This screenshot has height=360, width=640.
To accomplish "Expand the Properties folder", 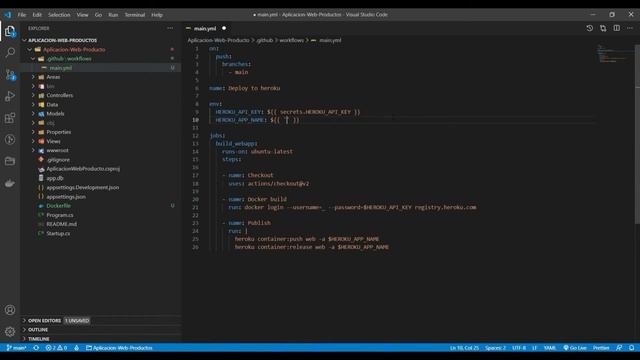I will coord(33,132).
